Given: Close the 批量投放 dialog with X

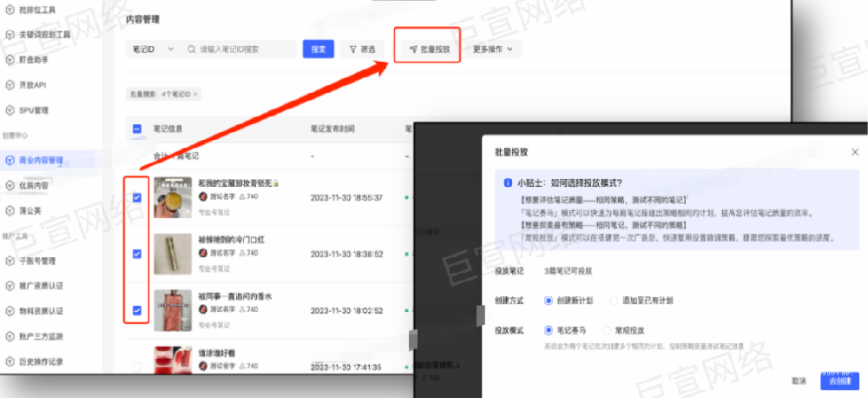Looking at the screenshot, I should pos(854,152).
